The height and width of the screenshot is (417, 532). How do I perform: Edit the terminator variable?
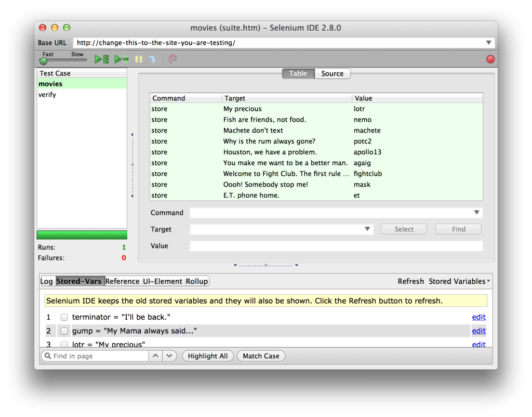(x=478, y=317)
